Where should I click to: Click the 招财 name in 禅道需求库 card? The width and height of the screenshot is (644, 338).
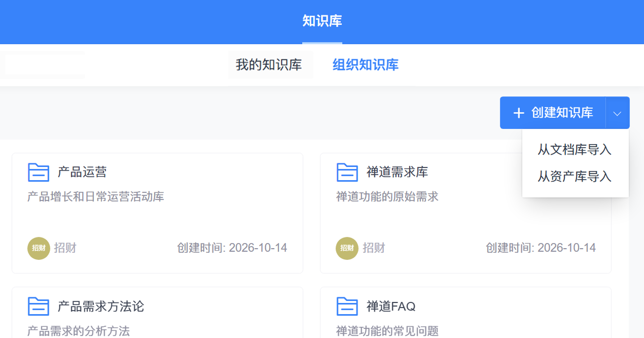(x=374, y=248)
